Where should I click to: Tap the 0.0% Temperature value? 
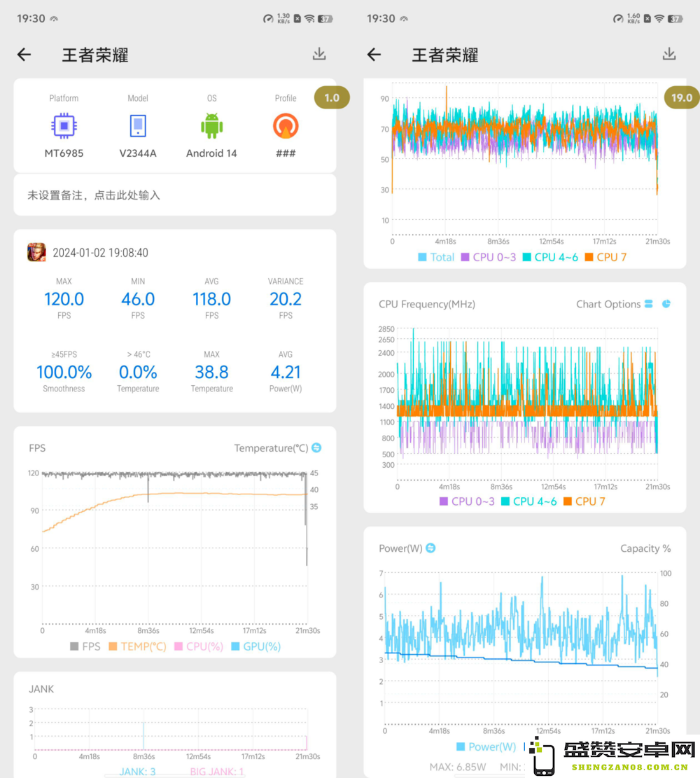click(138, 372)
